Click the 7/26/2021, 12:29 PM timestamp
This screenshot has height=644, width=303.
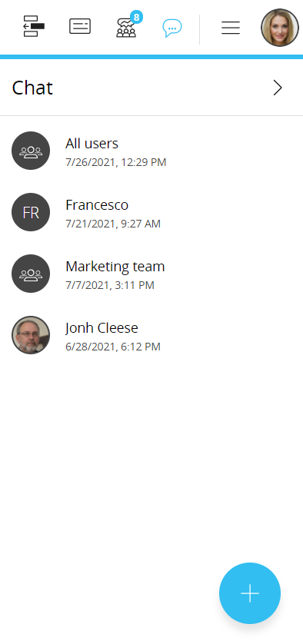[x=116, y=162]
